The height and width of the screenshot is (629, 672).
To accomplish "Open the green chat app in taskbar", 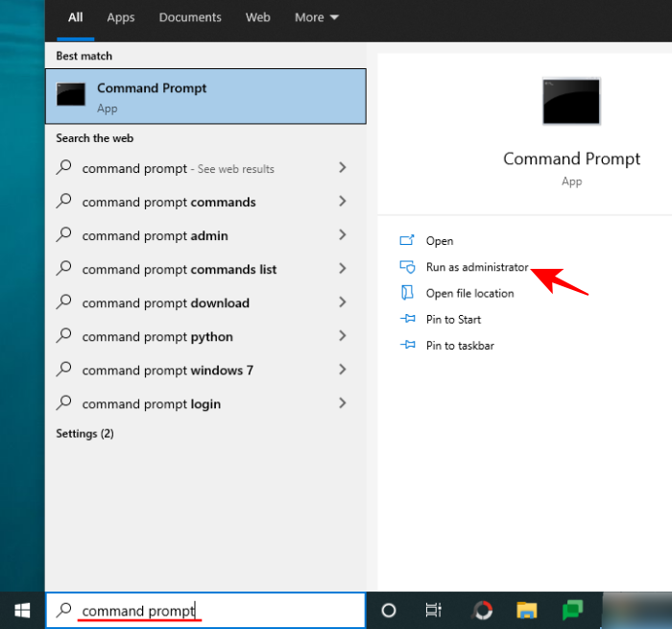I will (x=573, y=610).
